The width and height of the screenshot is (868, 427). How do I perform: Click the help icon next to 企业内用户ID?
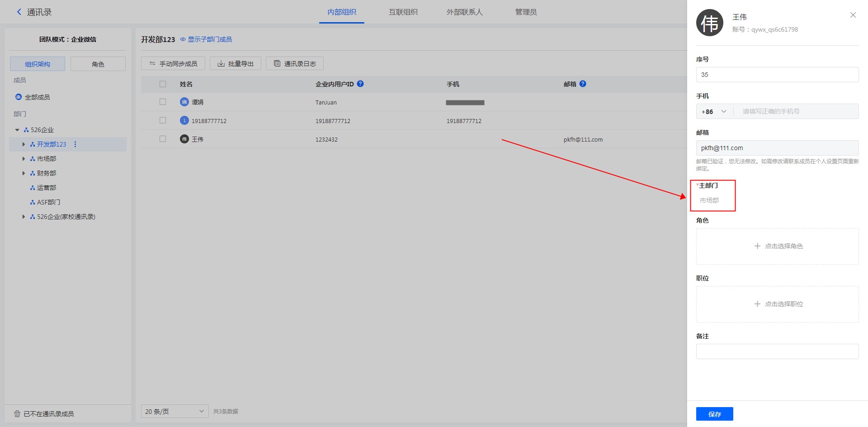(360, 84)
